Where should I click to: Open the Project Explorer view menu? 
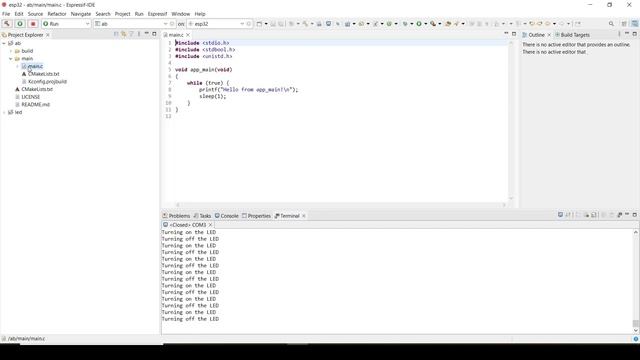click(x=139, y=34)
